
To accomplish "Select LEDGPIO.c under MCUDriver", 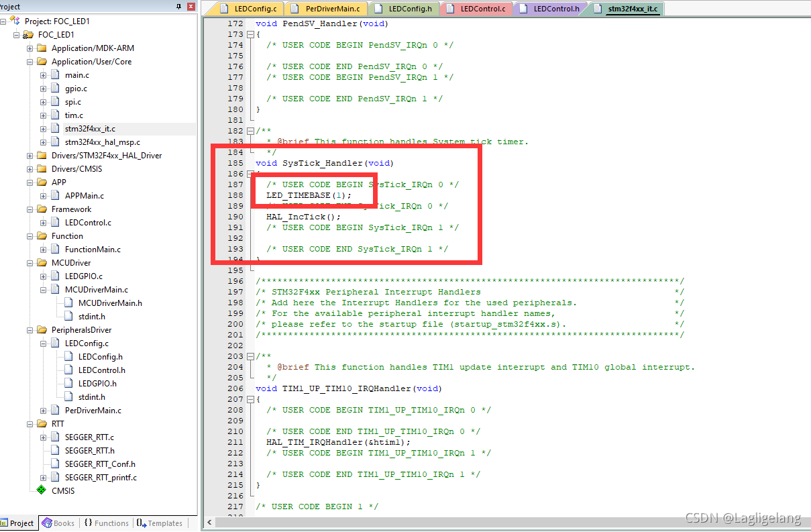I will [x=84, y=276].
